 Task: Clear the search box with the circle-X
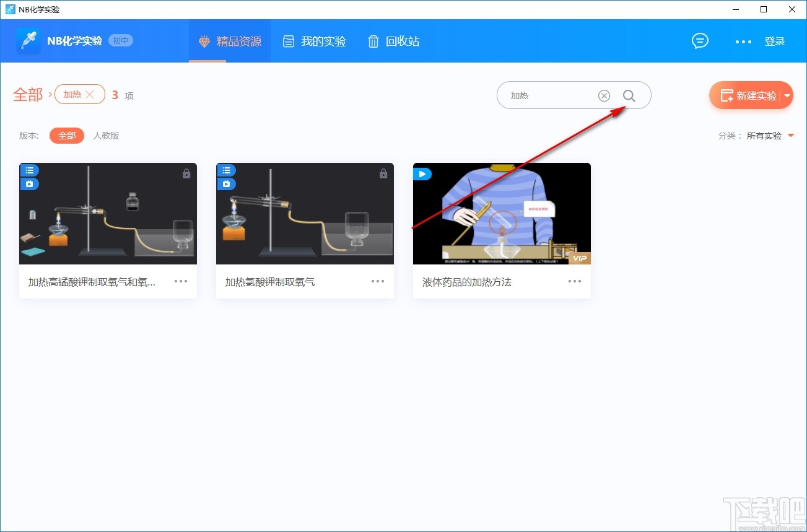[604, 95]
